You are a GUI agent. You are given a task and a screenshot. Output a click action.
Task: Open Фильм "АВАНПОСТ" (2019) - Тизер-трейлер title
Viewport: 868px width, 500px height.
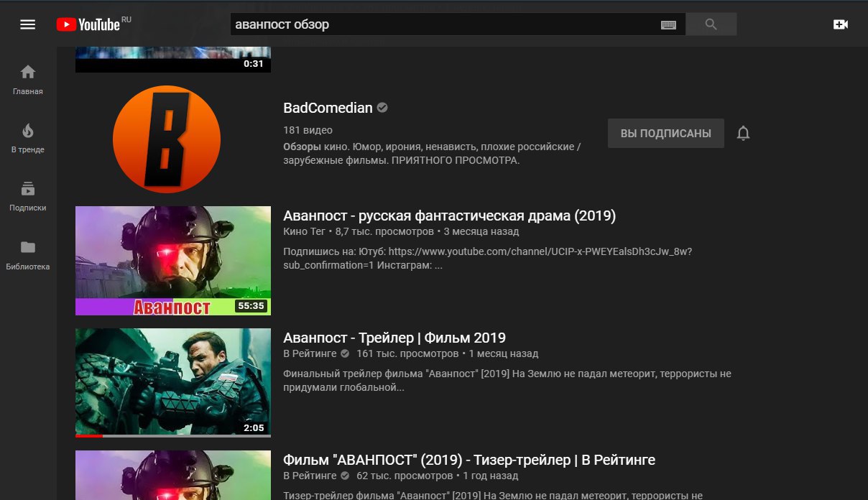pyautogui.click(x=469, y=460)
